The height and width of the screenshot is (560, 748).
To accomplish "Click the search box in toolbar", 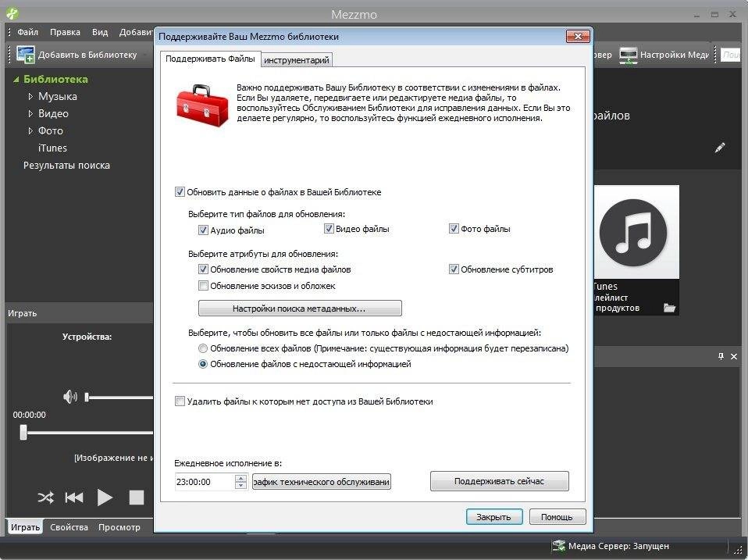I will [730, 55].
